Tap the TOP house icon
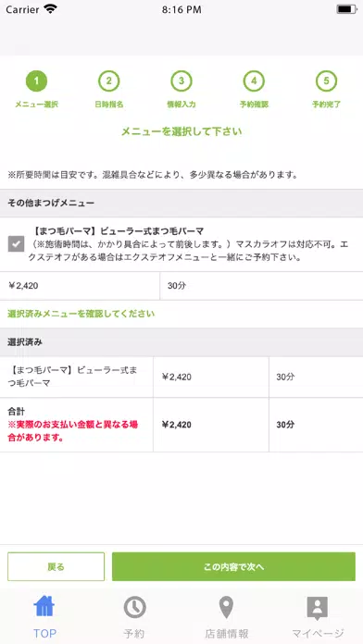This screenshot has width=363, height=644. tap(44, 606)
